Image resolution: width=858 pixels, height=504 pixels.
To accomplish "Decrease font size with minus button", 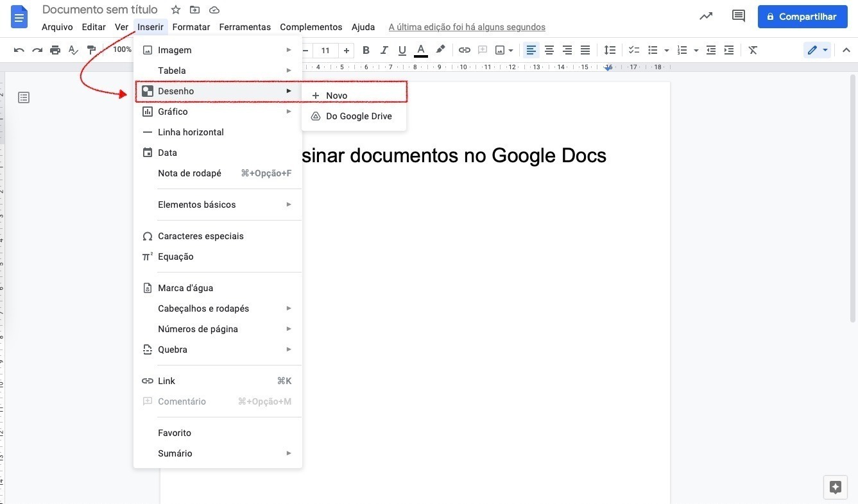I will pyautogui.click(x=306, y=50).
